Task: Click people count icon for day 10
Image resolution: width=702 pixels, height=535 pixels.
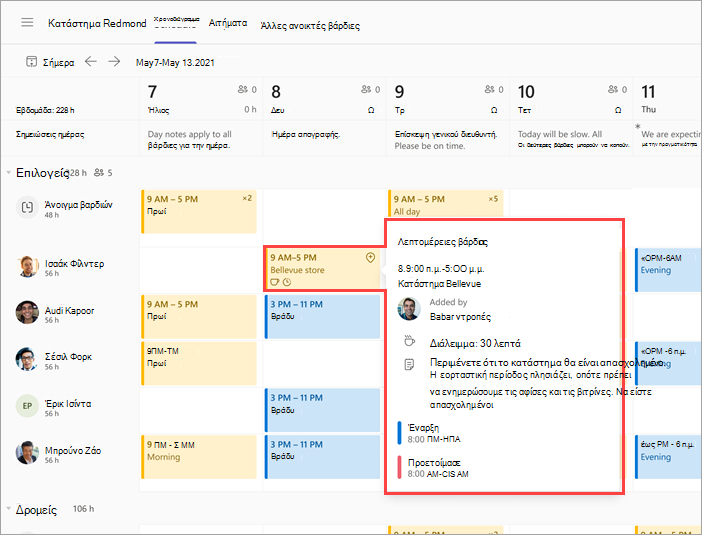Action: [x=613, y=89]
